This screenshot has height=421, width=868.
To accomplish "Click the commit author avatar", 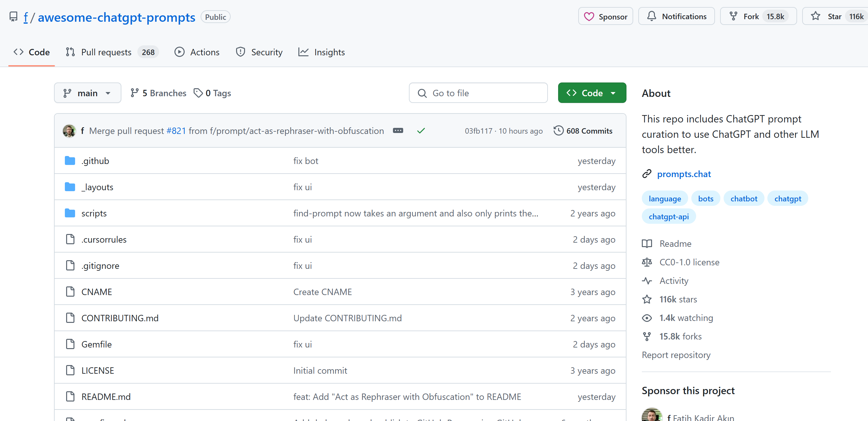I will 69,131.
